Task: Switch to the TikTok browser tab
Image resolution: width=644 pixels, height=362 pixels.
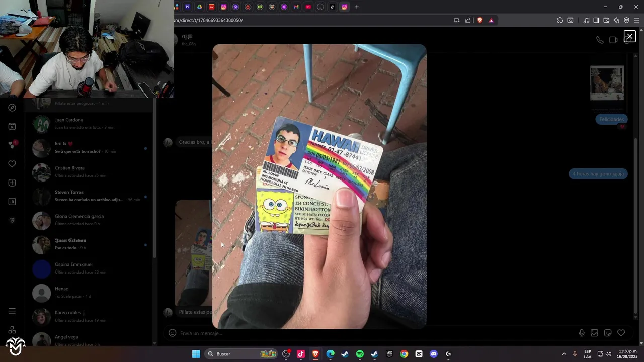Action: pos(332,7)
